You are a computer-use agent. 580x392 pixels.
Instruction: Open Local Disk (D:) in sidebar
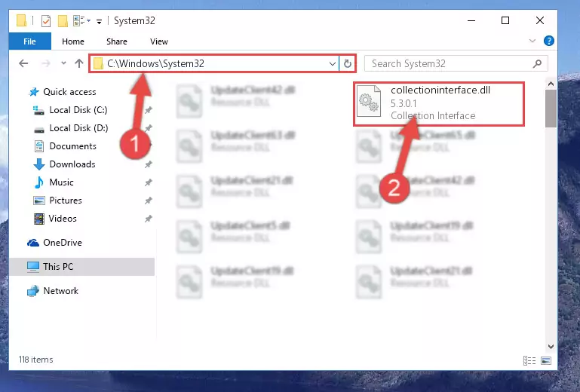pos(78,128)
